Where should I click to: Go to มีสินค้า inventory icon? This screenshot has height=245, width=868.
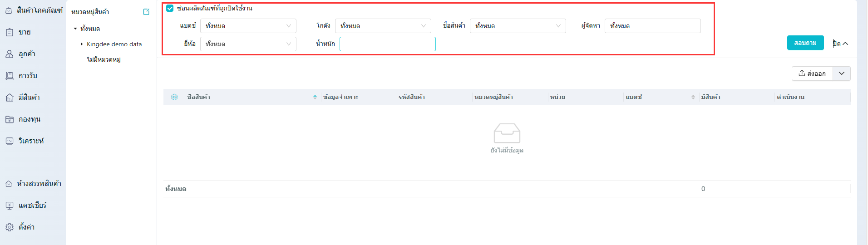10,98
